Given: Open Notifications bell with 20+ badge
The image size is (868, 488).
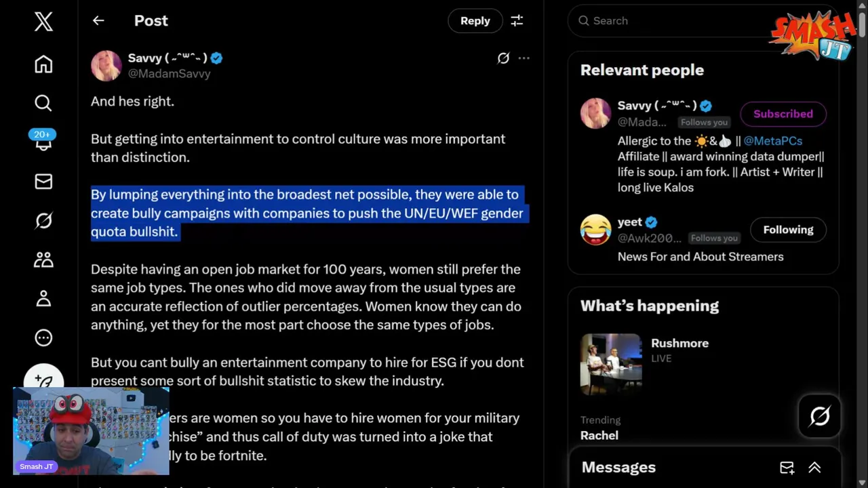Looking at the screenshot, I should coord(43,142).
